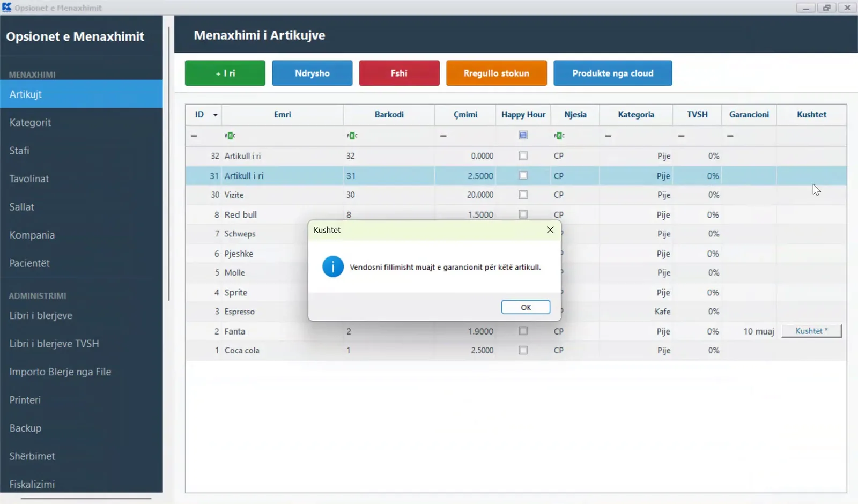
Task: Open Kompania in the sidebar
Action: click(x=82, y=235)
